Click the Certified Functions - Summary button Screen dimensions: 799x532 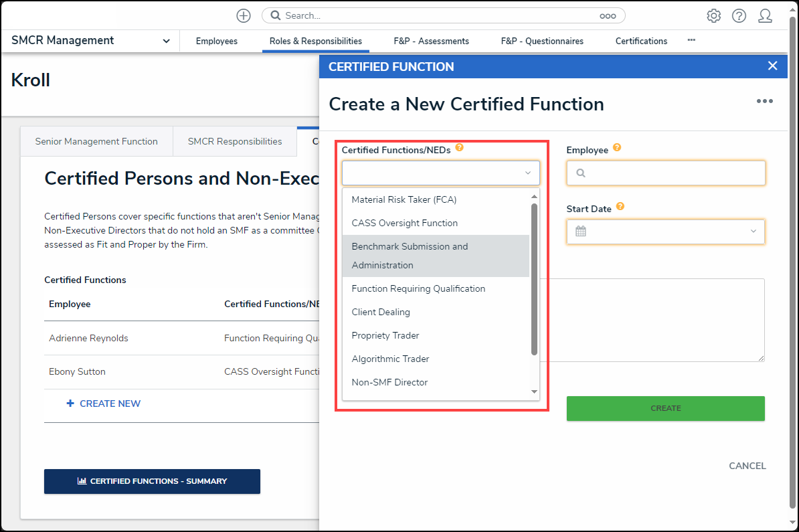(x=152, y=481)
